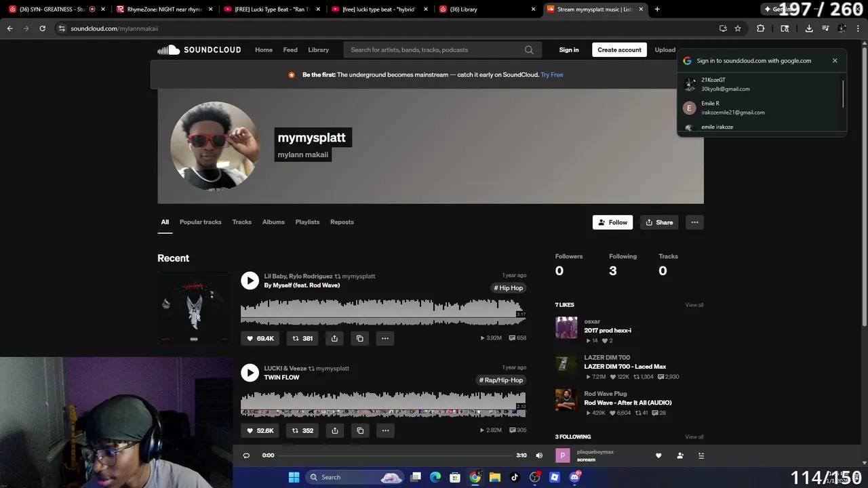Open more options for the By Myself track
The width and height of the screenshot is (868, 488).
pos(385,338)
